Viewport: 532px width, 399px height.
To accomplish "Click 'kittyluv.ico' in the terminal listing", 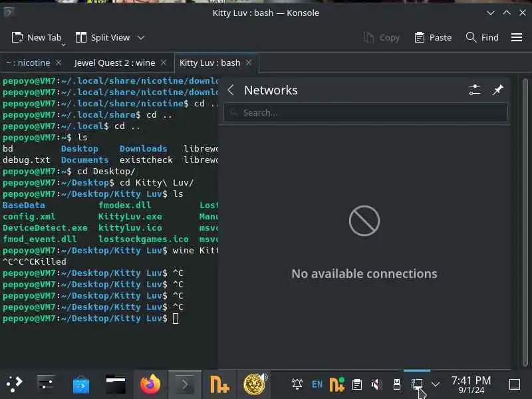I will pyautogui.click(x=130, y=227).
